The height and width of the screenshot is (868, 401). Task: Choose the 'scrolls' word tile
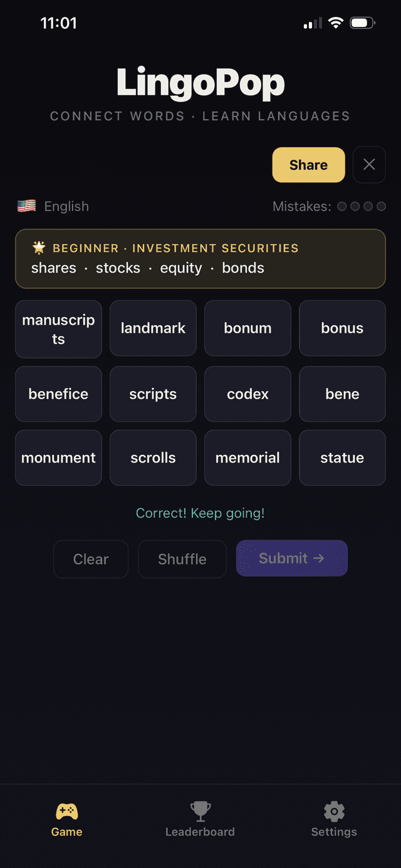pos(153,458)
